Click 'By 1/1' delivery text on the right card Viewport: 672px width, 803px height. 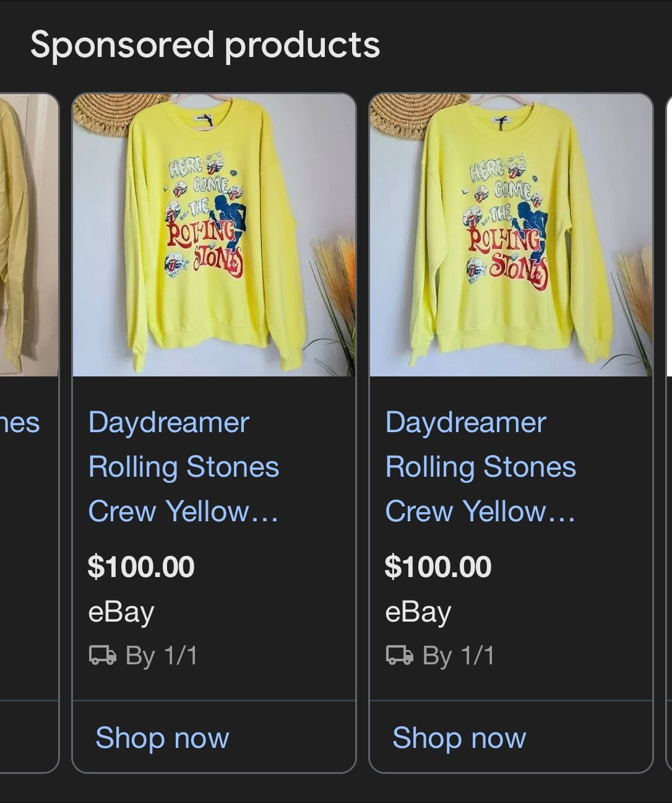coord(459,656)
